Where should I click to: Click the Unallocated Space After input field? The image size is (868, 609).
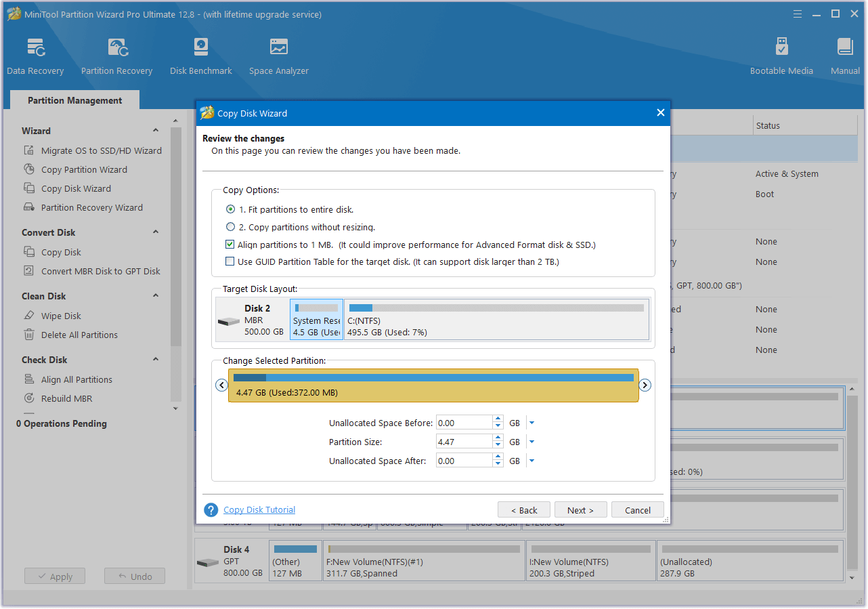[464, 461]
